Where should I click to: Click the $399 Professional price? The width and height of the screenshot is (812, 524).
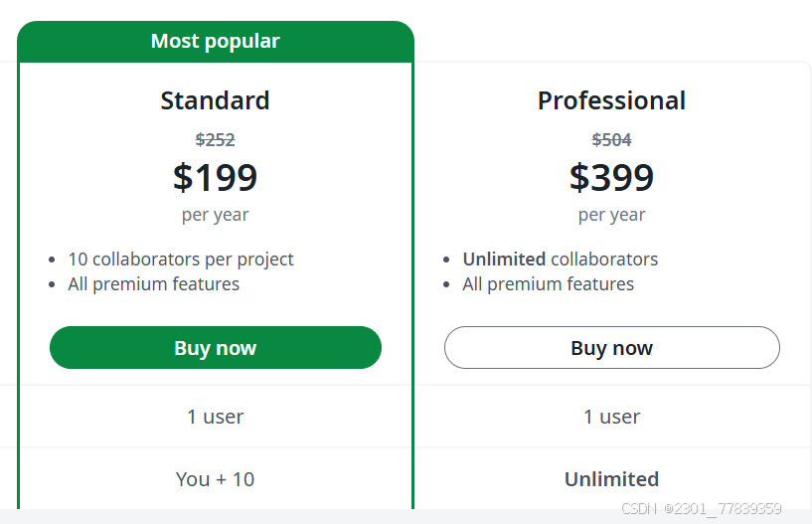click(611, 177)
